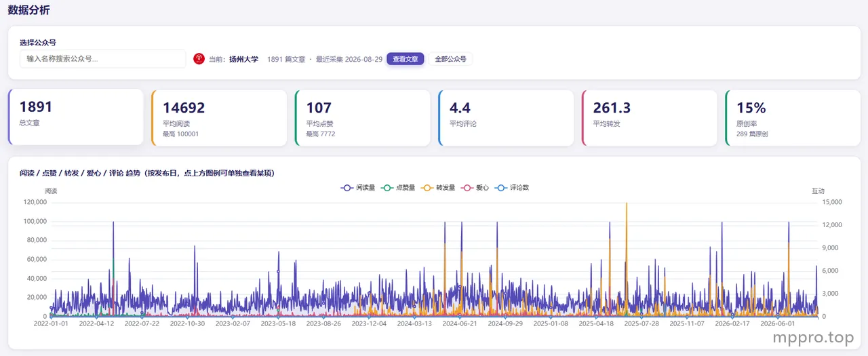Click the 2022-01-01 axis date label
Screen dimensions: 868x356
pyautogui.click(x=51, y=324)
